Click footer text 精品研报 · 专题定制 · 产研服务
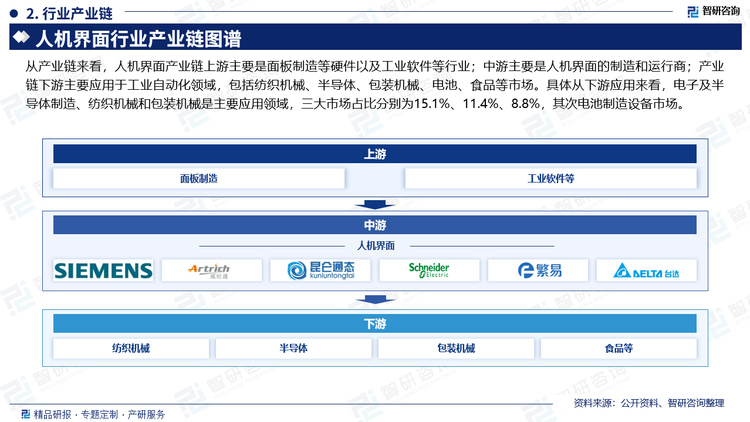 click(x=99, y=414)
